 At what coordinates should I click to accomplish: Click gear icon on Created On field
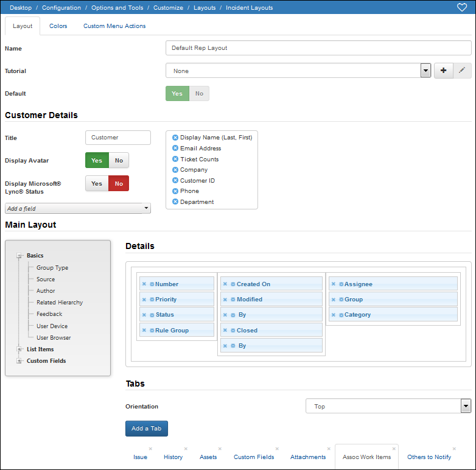click(233, 284)
